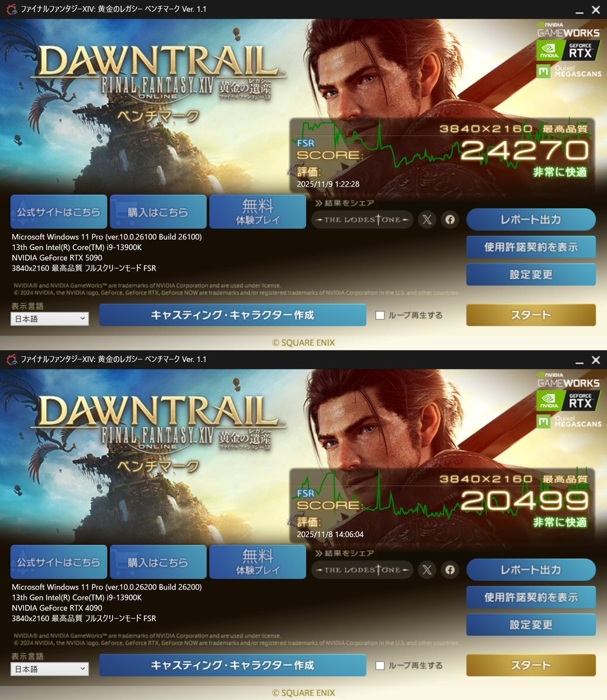Click 無料体験プレイ button in top window
This screenshot has width=607, height=700.
tap(258, 211)
